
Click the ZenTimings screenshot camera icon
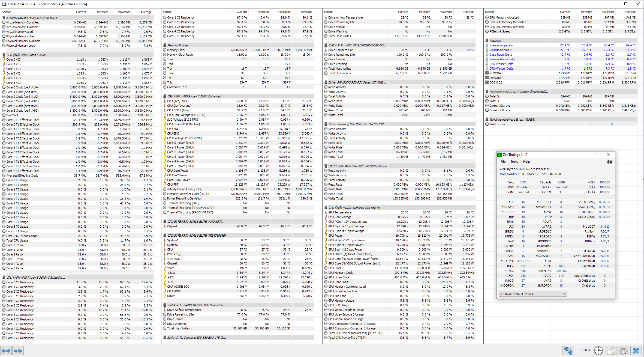click(610, 162)
